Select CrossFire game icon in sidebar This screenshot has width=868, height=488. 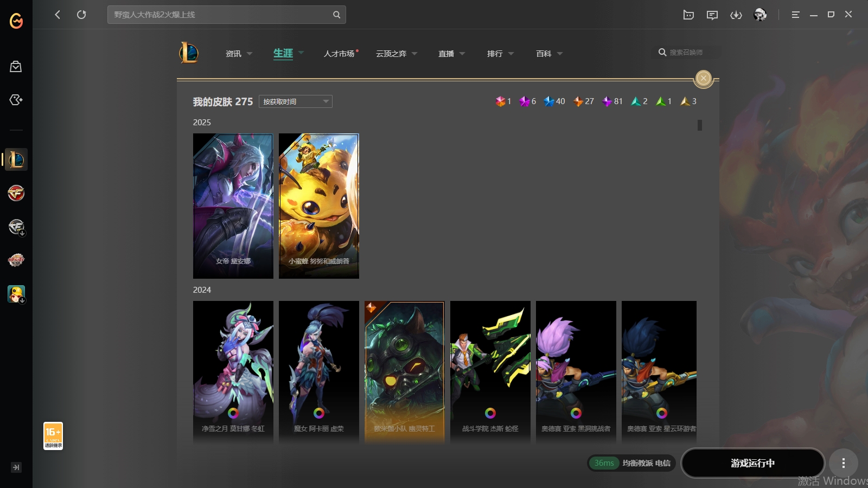click(16, 193)
